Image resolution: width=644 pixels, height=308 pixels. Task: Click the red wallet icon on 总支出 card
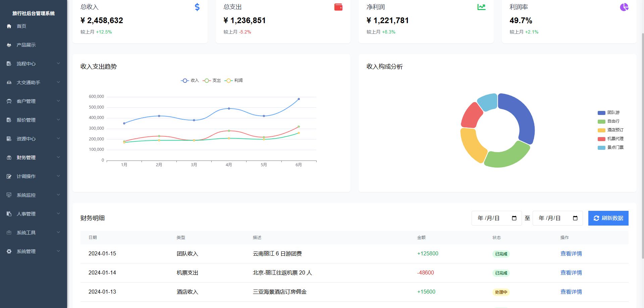[338, 7]
